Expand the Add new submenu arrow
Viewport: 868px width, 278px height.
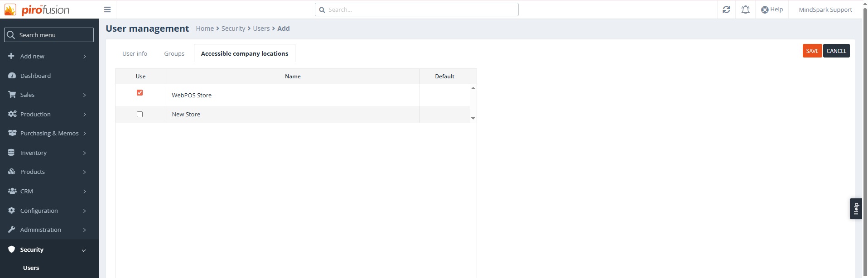pyautogui.click(x=84, y=57)
